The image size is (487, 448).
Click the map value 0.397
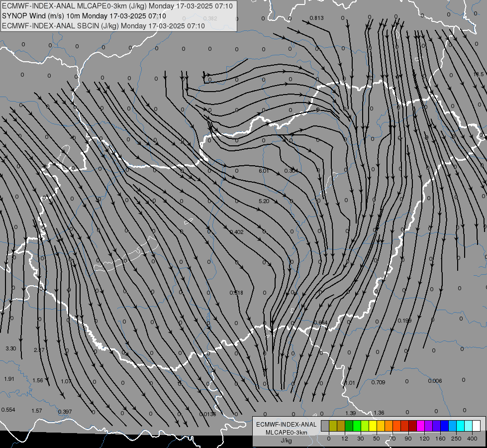coord(65,412)
